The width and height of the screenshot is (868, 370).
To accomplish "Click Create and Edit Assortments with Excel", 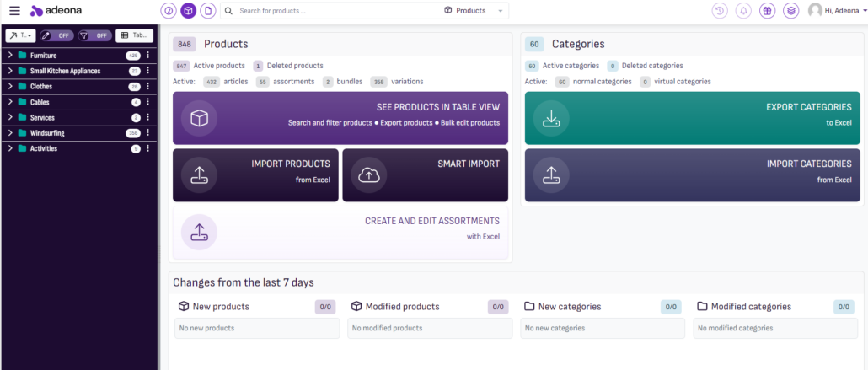I will click(x=340, y=233).
